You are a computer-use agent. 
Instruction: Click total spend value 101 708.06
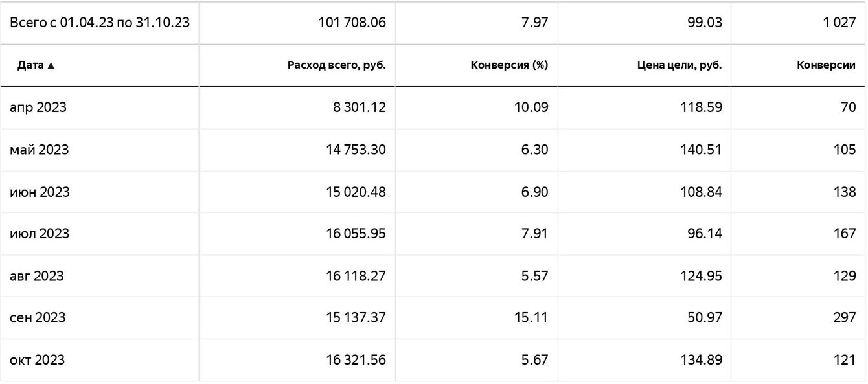click(352, 23)
